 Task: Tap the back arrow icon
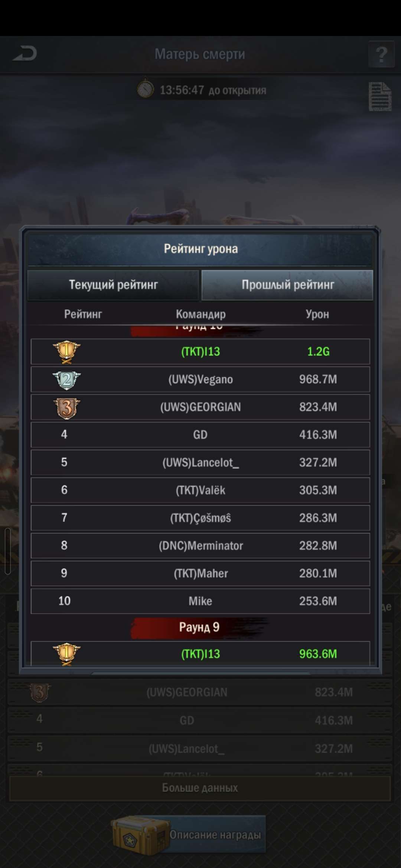[25, 54]
